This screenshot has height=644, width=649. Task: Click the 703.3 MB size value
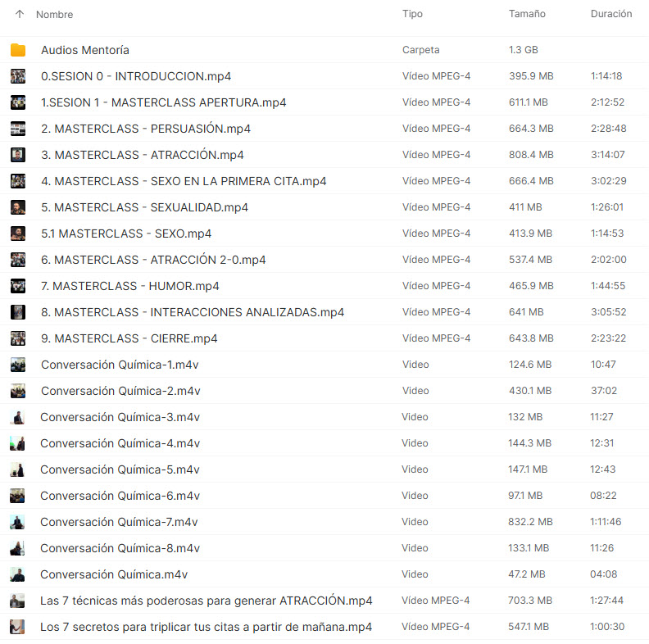pos(530,601)
